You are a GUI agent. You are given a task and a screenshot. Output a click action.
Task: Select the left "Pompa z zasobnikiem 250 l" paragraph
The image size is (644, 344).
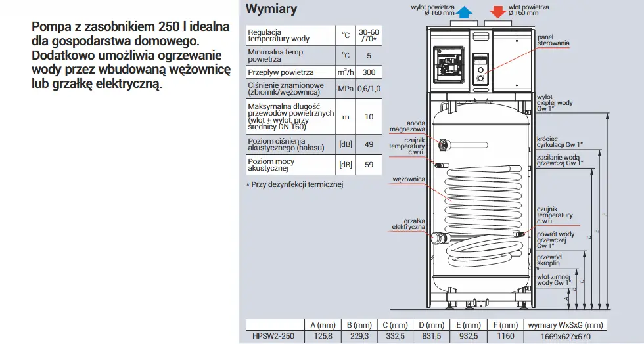[131, 55]
